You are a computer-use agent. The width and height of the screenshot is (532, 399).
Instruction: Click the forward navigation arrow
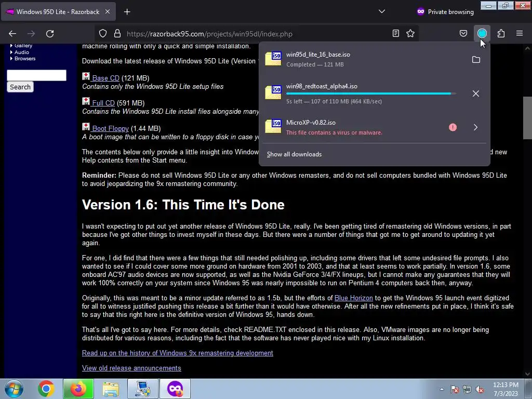(31, 34)
